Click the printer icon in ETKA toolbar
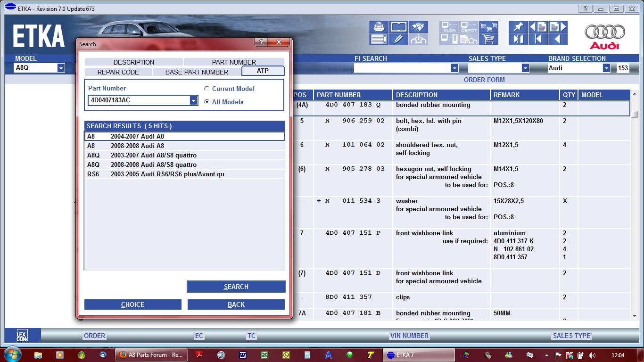The image size is (644, 362). 379,27
